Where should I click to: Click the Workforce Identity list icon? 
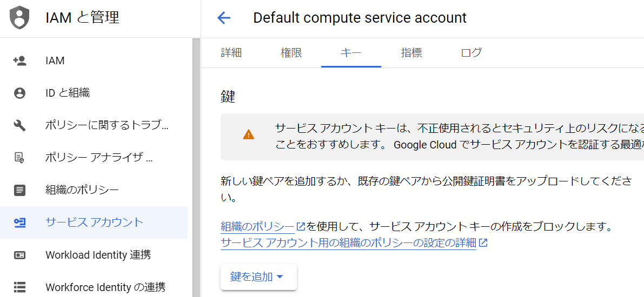pyautogui.click(x=19, y=287)
